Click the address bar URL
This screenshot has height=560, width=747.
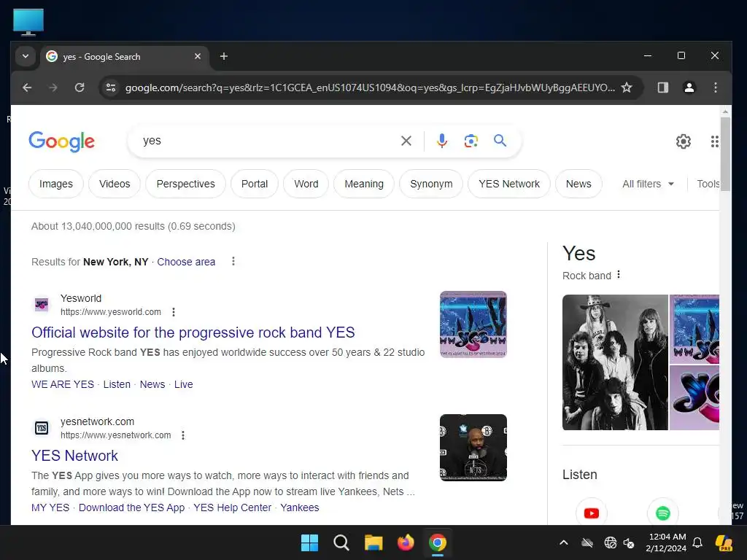370,87
